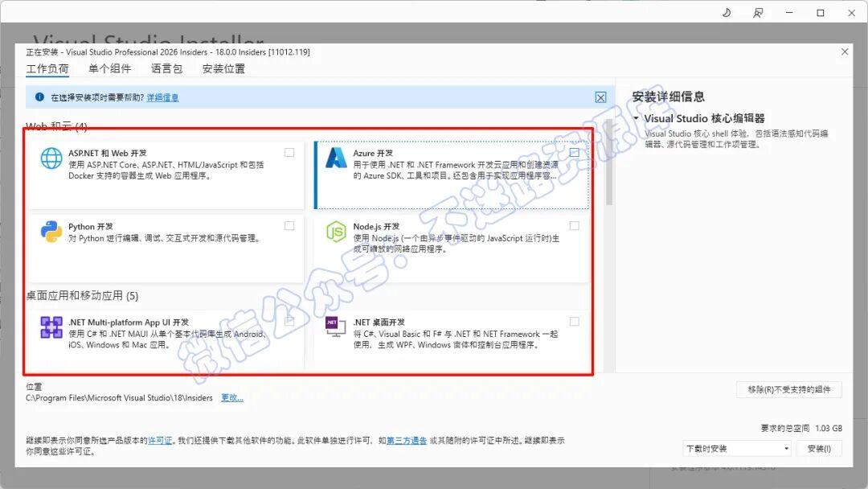Click the blue info icon in help banner
The image size is (868, 489).
40,97
